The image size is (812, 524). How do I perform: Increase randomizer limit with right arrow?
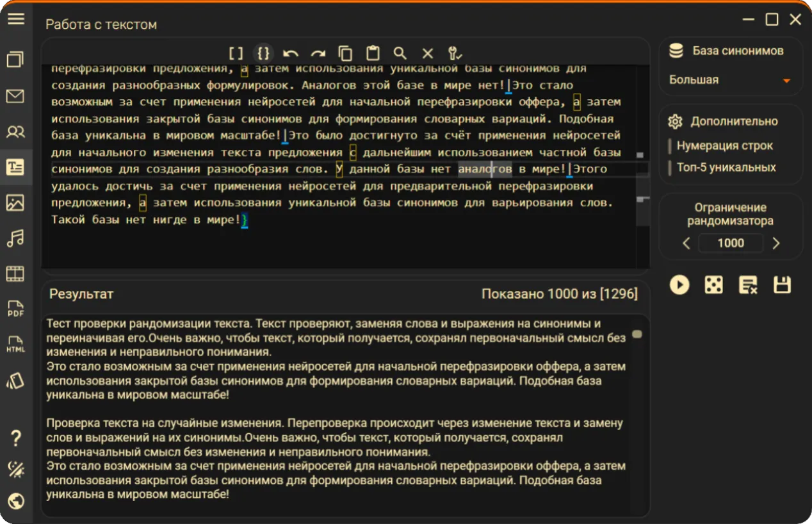coord(776,243)
